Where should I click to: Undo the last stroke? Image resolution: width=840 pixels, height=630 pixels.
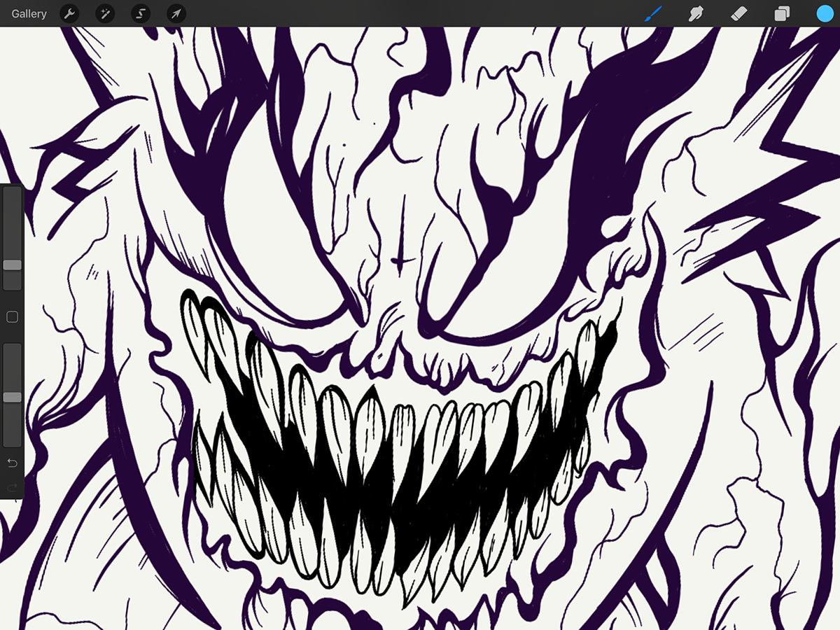[12, 463]
